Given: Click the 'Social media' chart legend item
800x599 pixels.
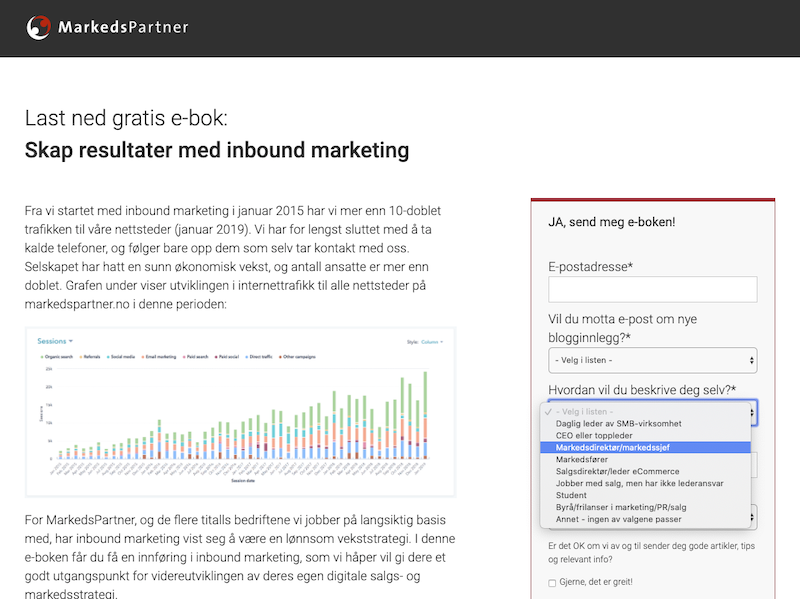Looking at the screenshot, I should pyautogui.click(x=121, y=357).
